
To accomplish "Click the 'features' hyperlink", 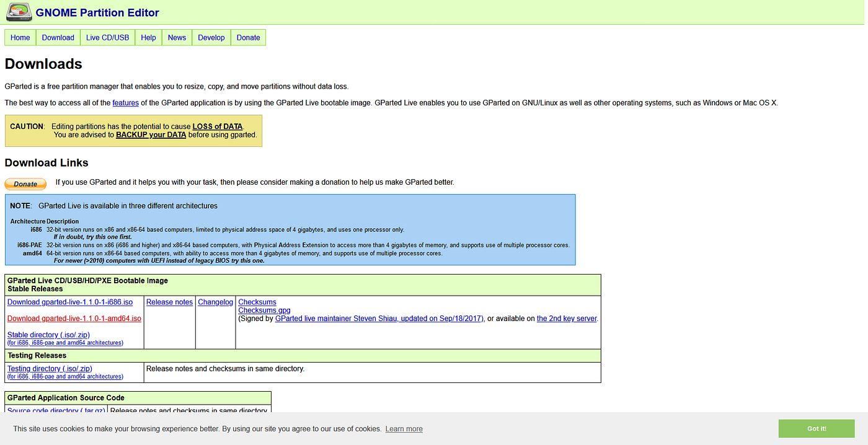I will (126, 103).
